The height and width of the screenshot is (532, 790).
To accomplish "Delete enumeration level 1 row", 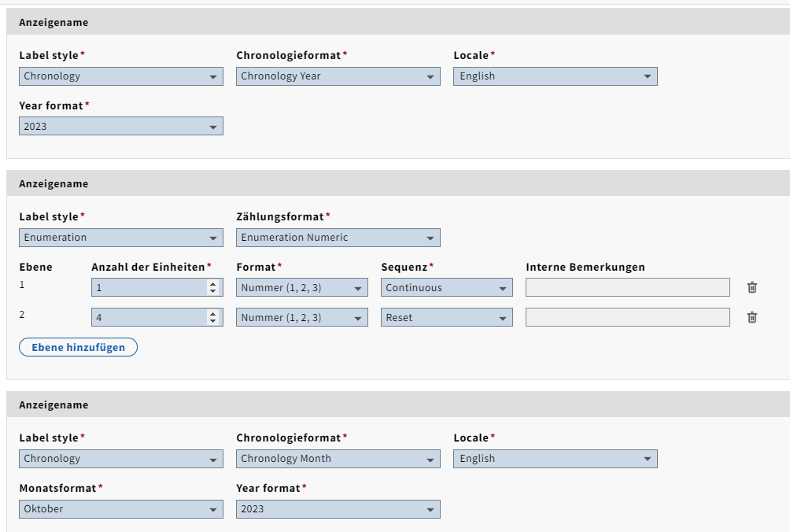I will click(751, 288).
